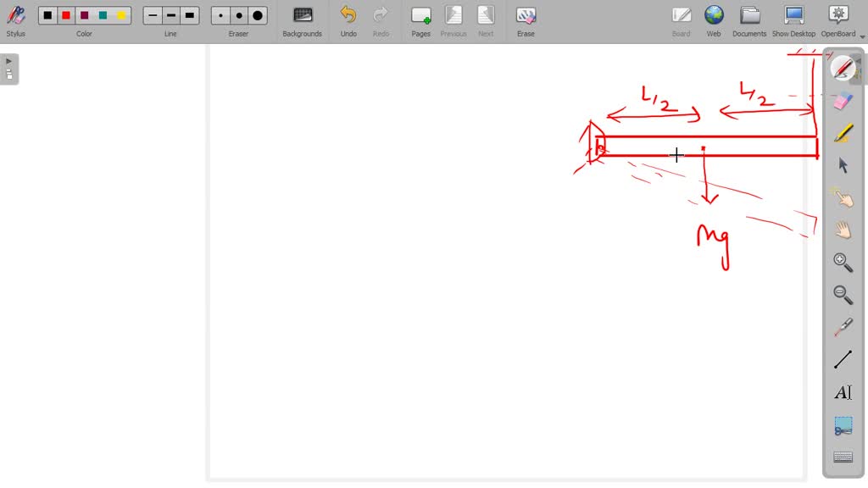Click the Zoom Out magnifier tool
Screen dimensions: 868x488
843,294
